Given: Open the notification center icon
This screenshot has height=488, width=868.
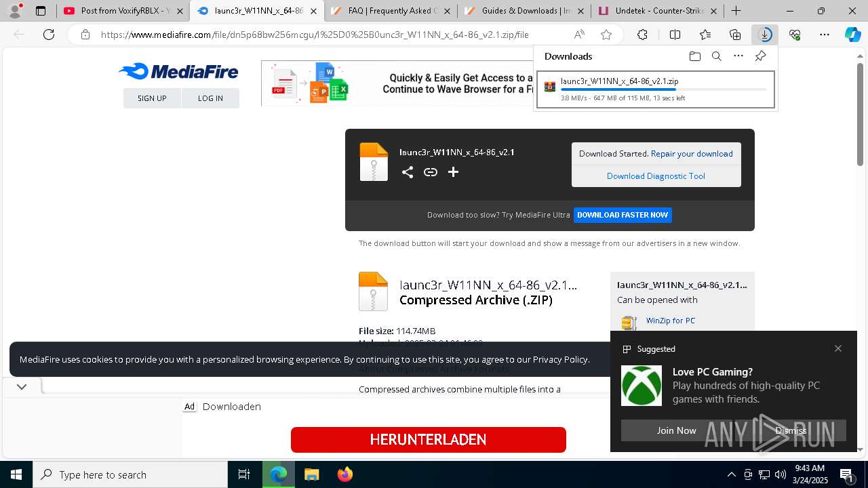Looking at the screenshot, I should tap(847, 474).
